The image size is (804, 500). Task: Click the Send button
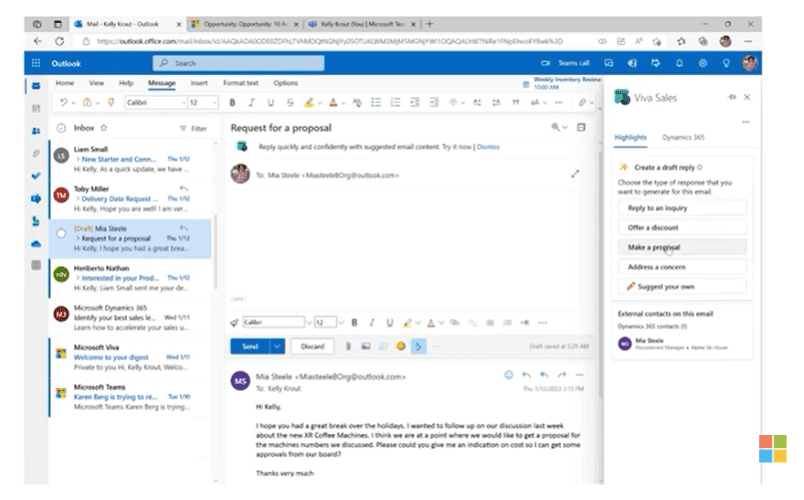[x=250, y=346]
